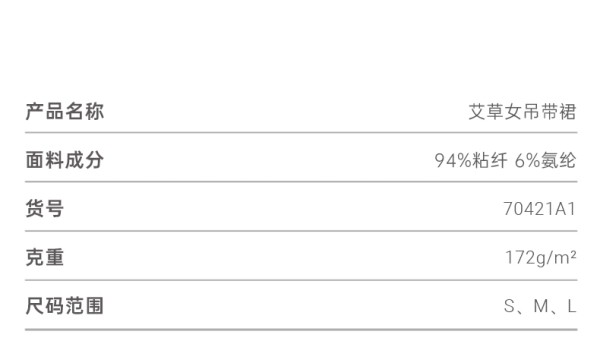This screenshot has height=363, width=600.
Task: Select the 6%氨纶 composition text
Action: pos(545,160)
